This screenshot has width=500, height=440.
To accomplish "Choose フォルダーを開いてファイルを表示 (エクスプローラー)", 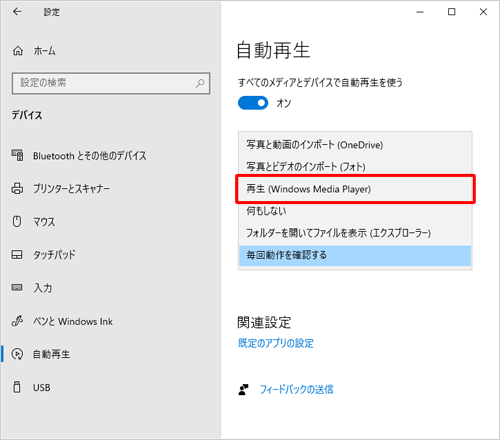I will 355,233.
